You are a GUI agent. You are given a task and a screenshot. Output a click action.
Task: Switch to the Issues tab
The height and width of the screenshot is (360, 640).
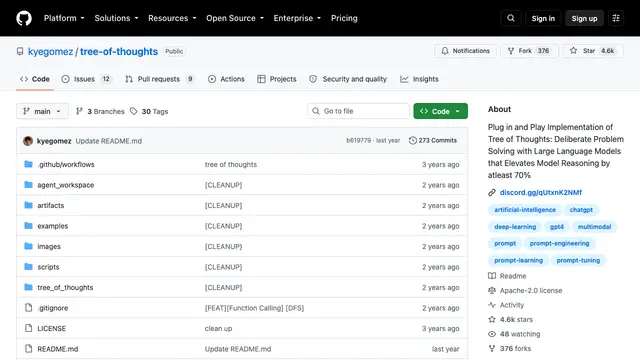tap(87, 79)
